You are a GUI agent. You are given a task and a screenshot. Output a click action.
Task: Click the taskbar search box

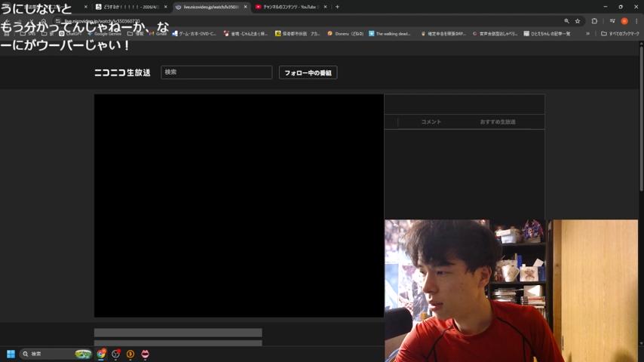55,354
